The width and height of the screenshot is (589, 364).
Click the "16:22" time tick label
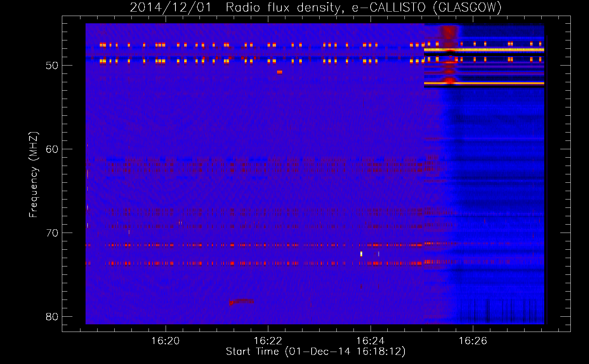[268, 341]
